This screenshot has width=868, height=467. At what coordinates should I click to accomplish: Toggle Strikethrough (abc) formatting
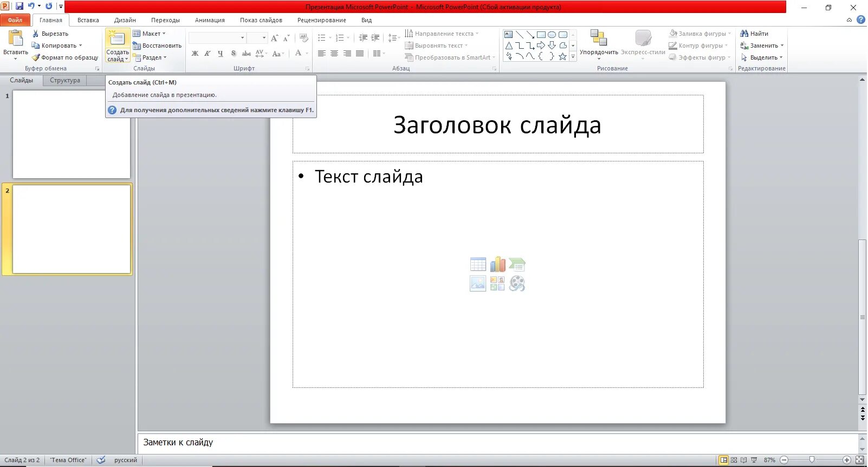click(246, 54)
